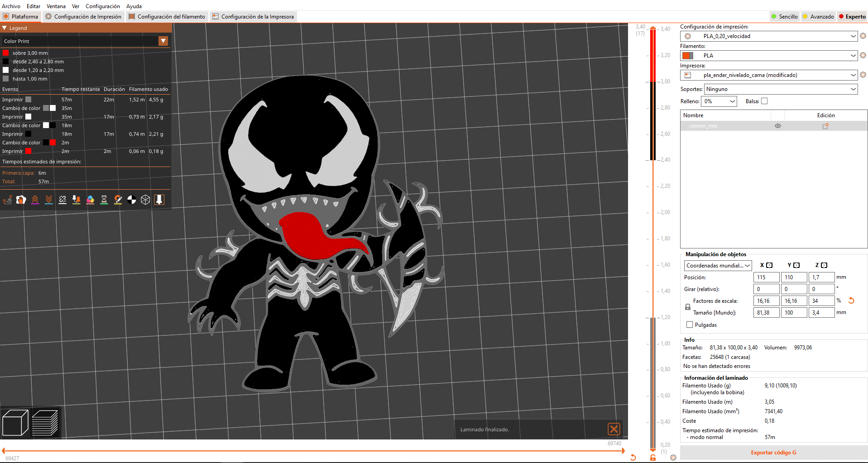Toggle the scale lock padlock icon

(x=688, y=307)
